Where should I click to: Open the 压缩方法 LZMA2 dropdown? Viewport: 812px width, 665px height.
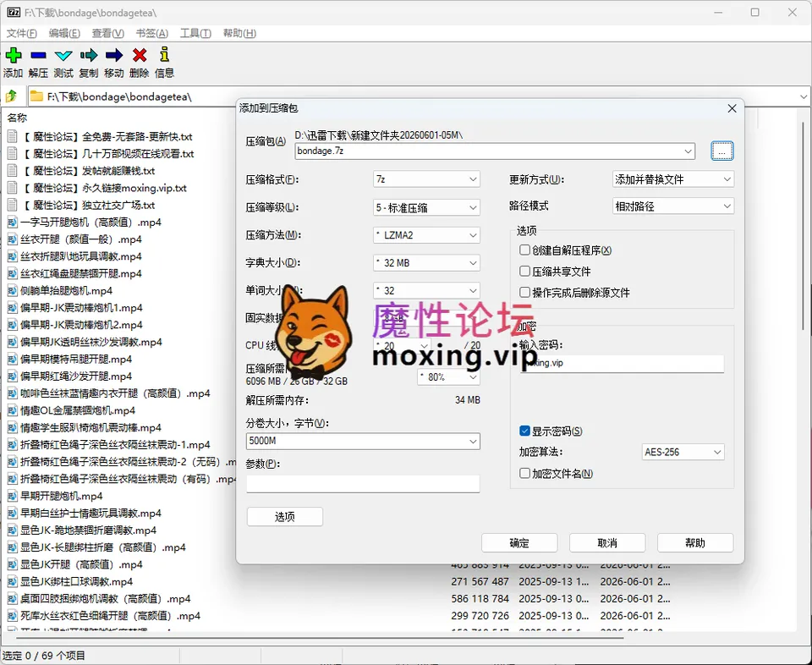426,235
